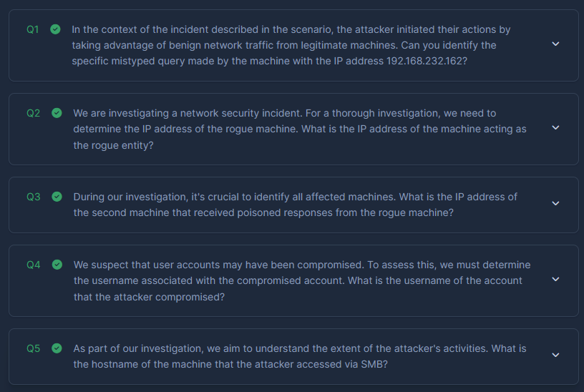584x392 pixels.
Task: Click the question text about SMB access
Action: (300, 356)
